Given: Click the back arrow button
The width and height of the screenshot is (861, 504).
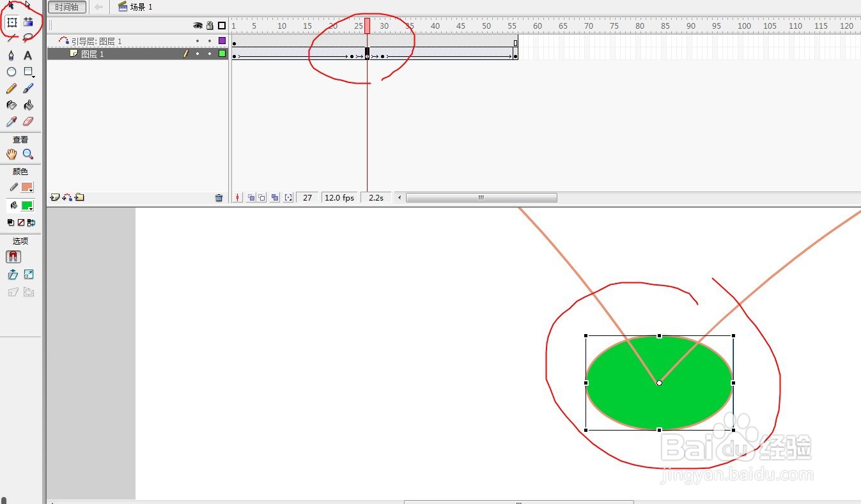Looking at the screenshot, I should (x=98, y=7).
